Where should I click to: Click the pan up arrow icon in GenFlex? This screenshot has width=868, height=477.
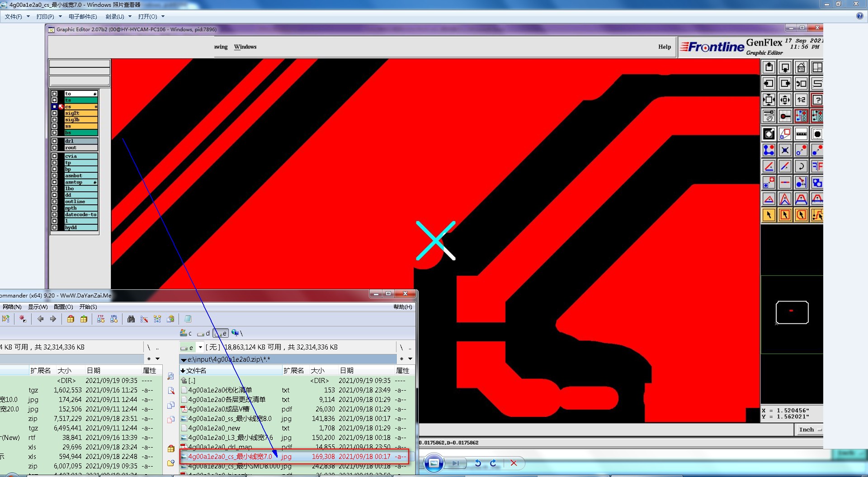click(769, 67)
